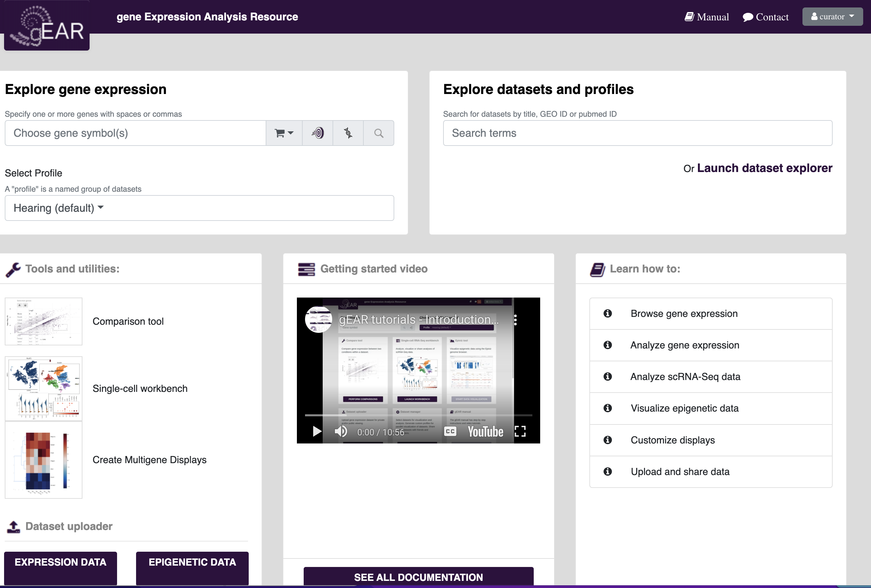The height and width of the screenshot is (588, 871).
Task: Click the Dataset uploader tray icon
Action: point(13,526)
